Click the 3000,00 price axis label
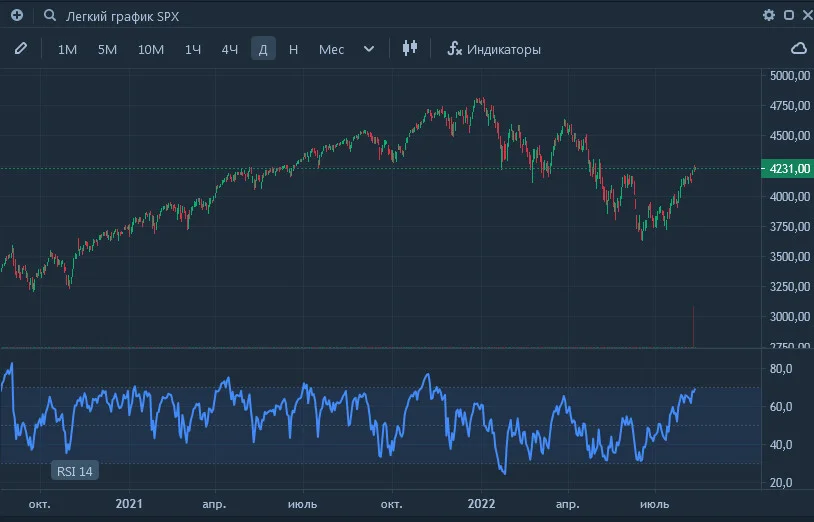 pyautogui.click(x=790, y=317)
